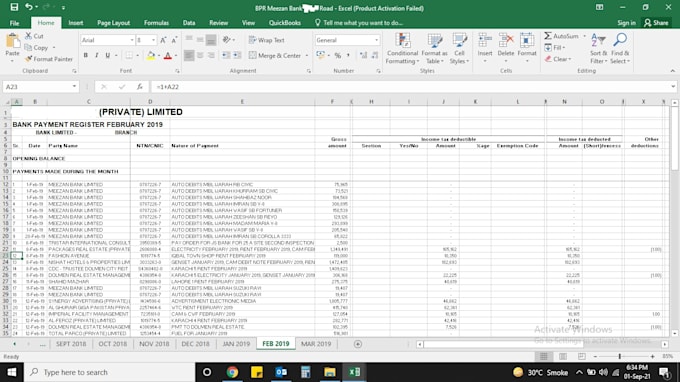Open the File menu
This screenshot has height=382, width=680.
[14, 23]
